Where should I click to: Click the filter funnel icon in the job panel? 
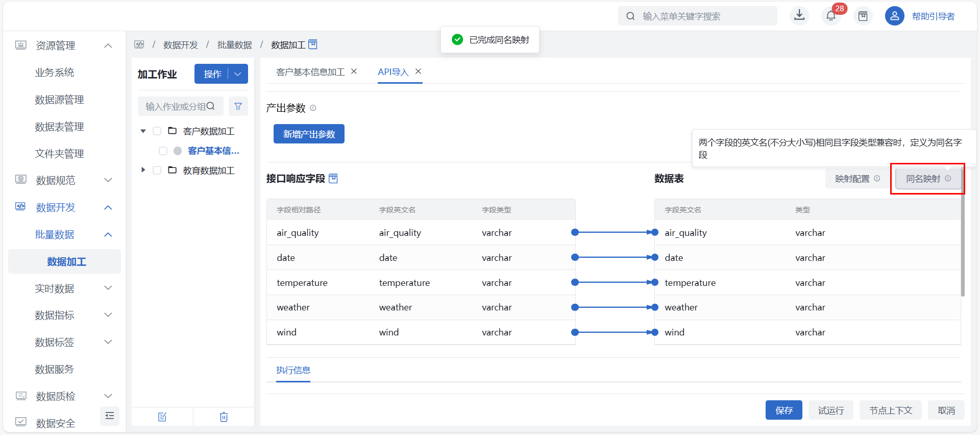pyautogui.click(x=238, y=106)
